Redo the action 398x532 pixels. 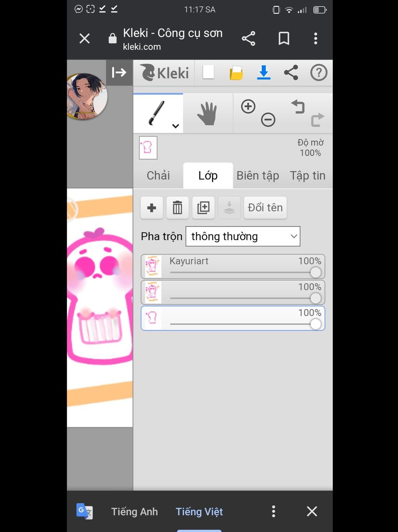318,119
